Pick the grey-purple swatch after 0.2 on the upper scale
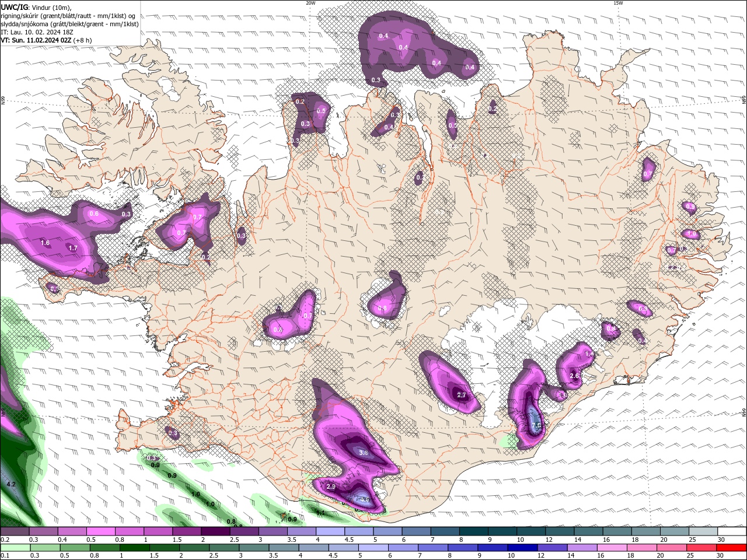 point(15,531)
